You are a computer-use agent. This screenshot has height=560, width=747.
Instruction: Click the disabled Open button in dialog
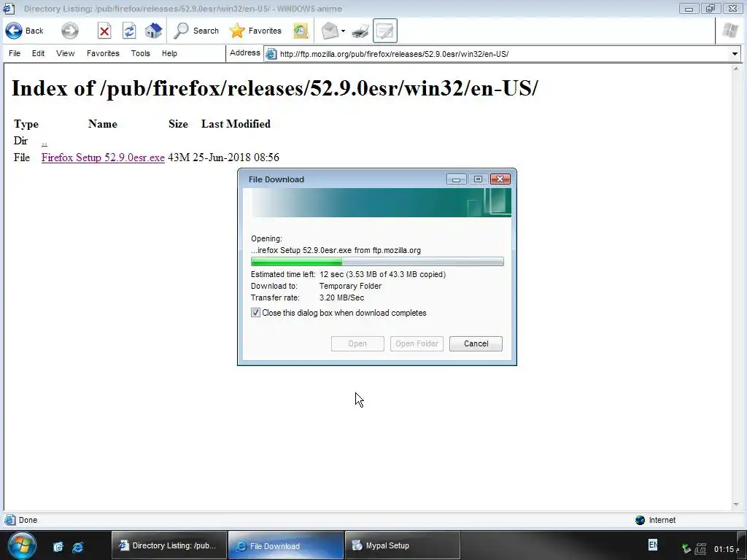[357, 344]
